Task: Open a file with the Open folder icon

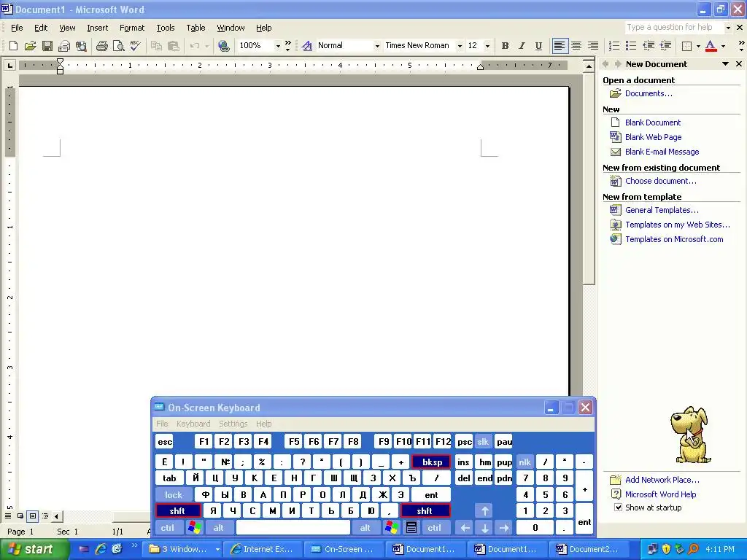Action: (x=30, y=46)
